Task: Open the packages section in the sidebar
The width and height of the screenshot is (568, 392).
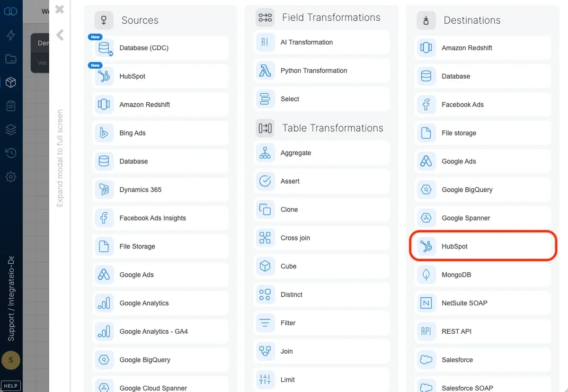Action: point(11,82)
